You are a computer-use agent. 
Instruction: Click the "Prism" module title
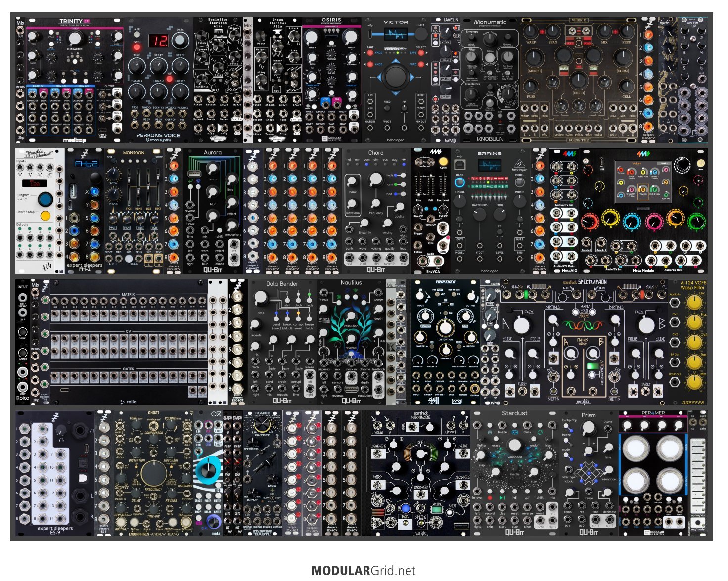(589, 415)
